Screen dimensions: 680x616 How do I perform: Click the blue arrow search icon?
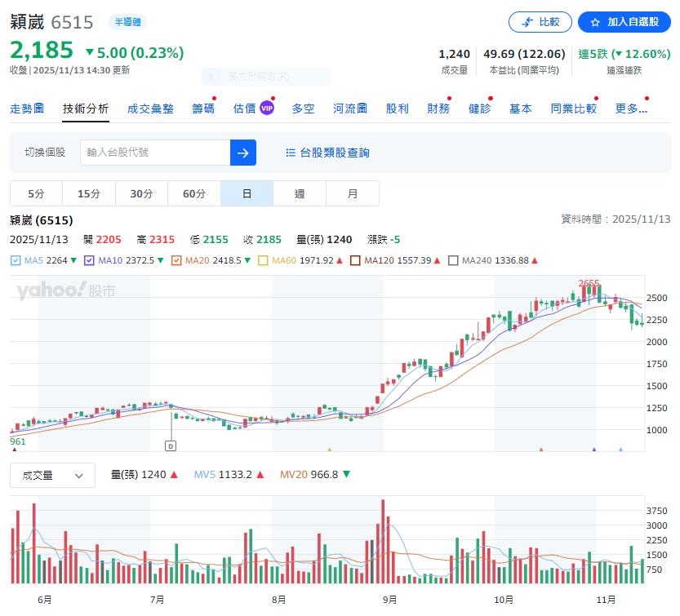click(242, 153)
